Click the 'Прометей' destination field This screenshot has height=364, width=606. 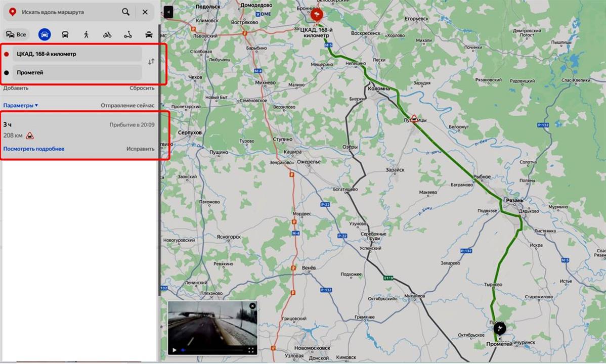(x=76, y=72)
